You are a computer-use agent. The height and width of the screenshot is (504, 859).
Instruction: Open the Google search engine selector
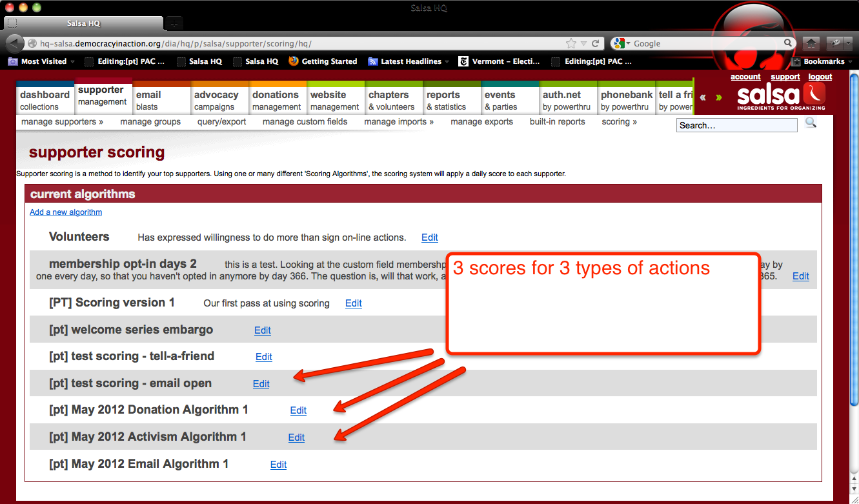tap(622, 43)
